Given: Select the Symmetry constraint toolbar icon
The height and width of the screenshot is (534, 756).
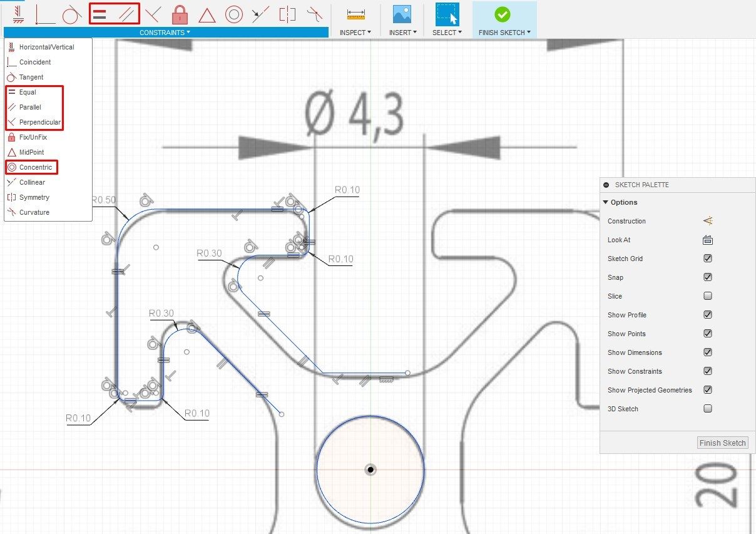Looking at the screenshot, I should tap(288, 14).
